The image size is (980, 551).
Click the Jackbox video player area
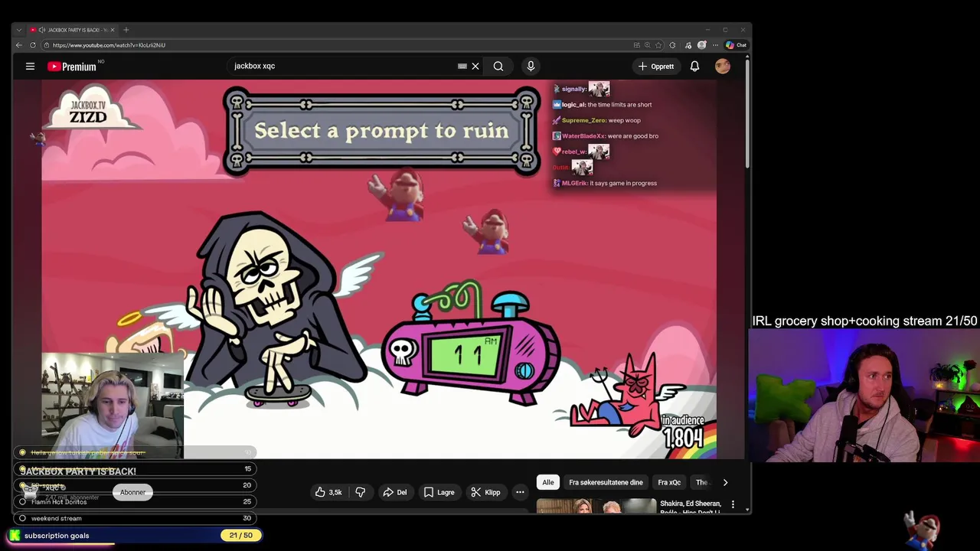point(379,269)
